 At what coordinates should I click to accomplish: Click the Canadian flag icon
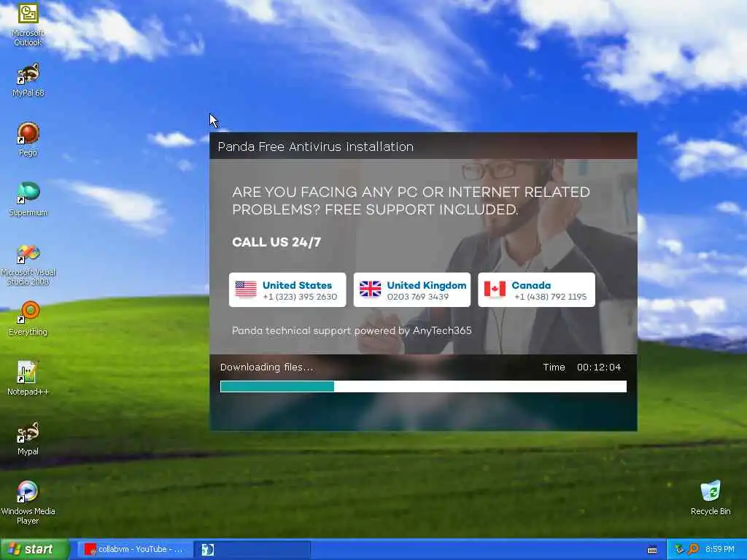(x=495, y=289)
